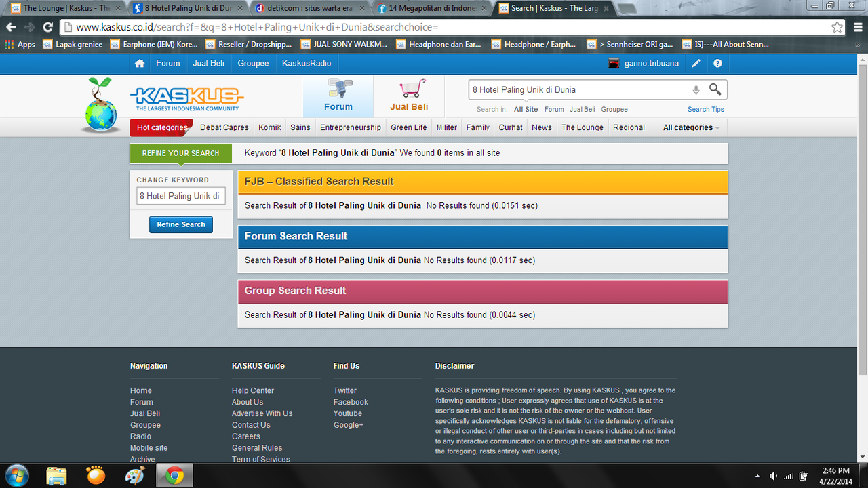Click the pencil edit icon beside the username
The image size is (868, 488).
tap(696, 64)
